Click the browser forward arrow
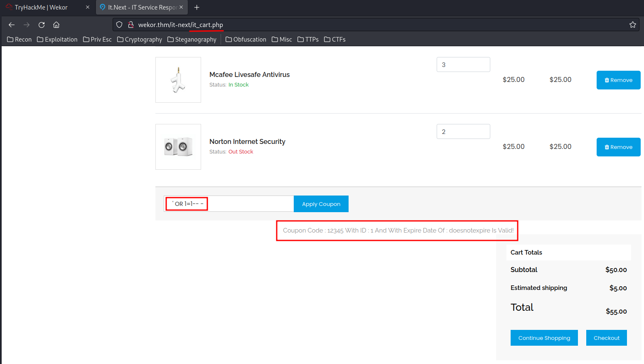 tap(27, 25)
